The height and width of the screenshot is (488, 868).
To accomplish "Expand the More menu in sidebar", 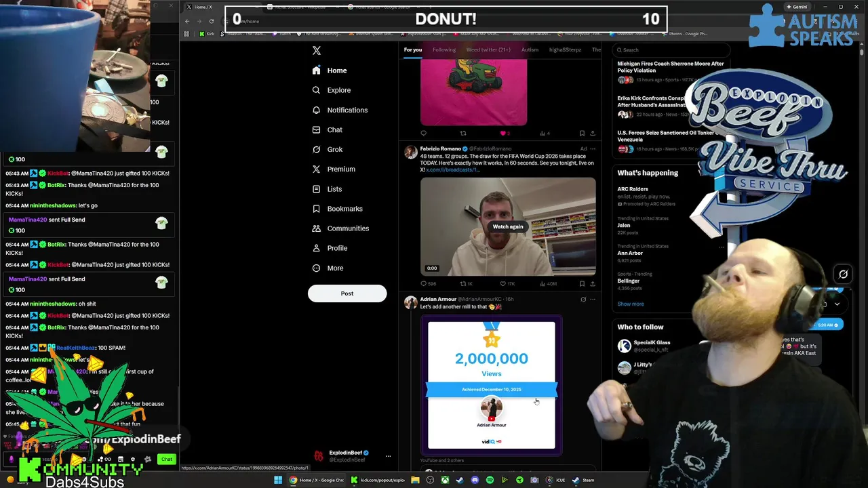I will click(328, 268).
